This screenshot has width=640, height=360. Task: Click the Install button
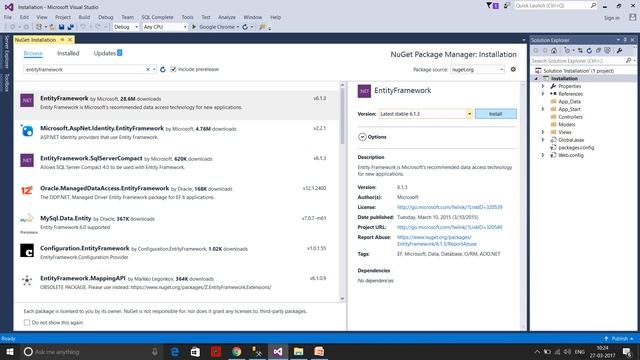coord(496,114)
